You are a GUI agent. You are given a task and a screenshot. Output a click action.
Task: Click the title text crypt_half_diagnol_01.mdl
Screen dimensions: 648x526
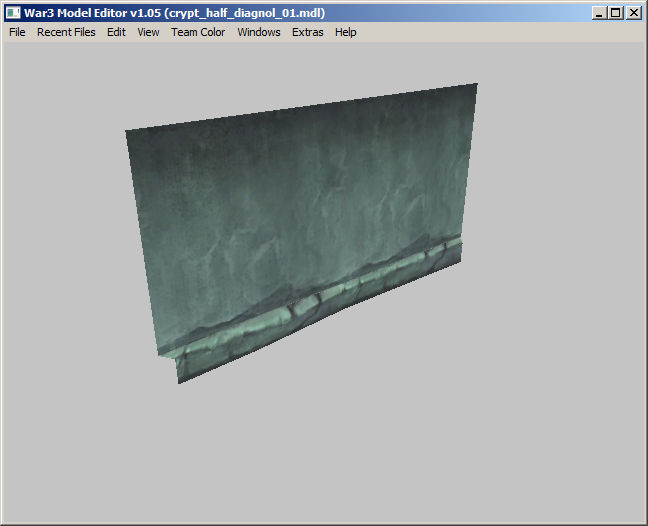click(247, 13)
